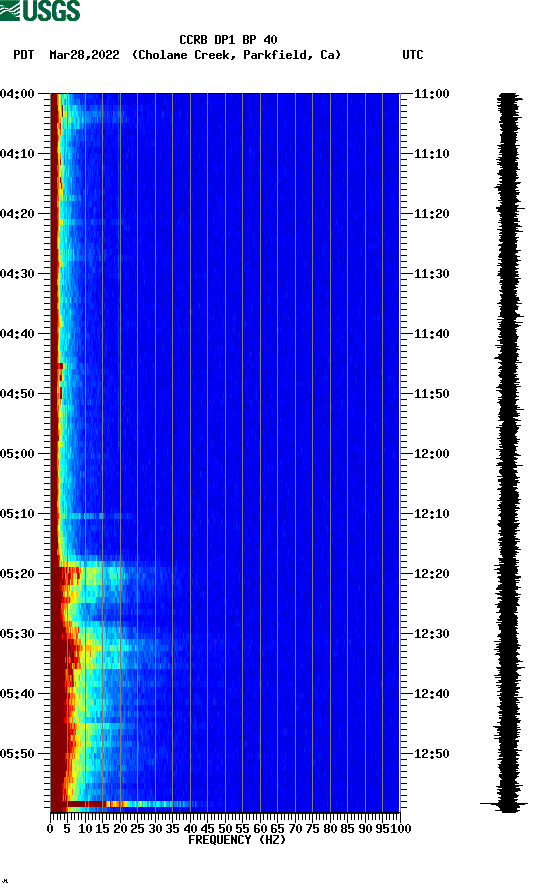Click the 05:50 PDT time label

click(18, 754)
